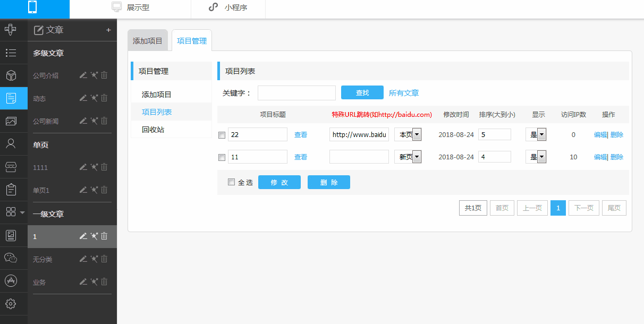Focus the 关键字 keyword input field
This screenshot has height=324, width=644.
coord(296,93)
